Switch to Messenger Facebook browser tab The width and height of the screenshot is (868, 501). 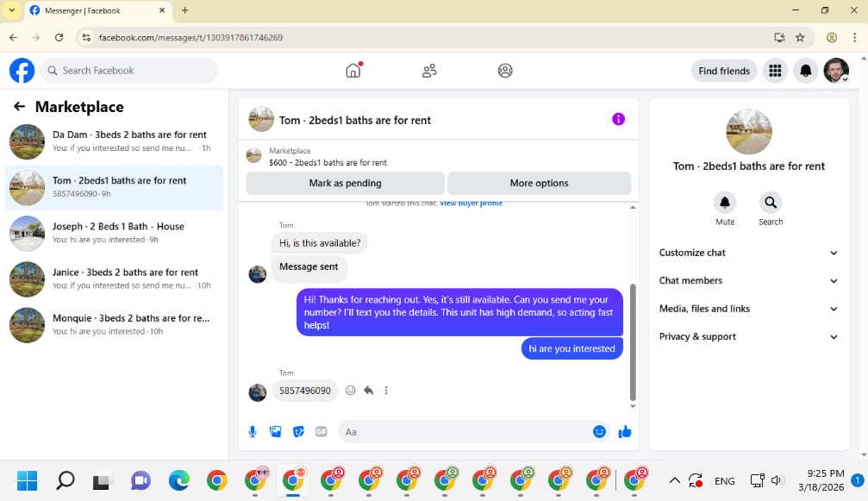(97, 10)
